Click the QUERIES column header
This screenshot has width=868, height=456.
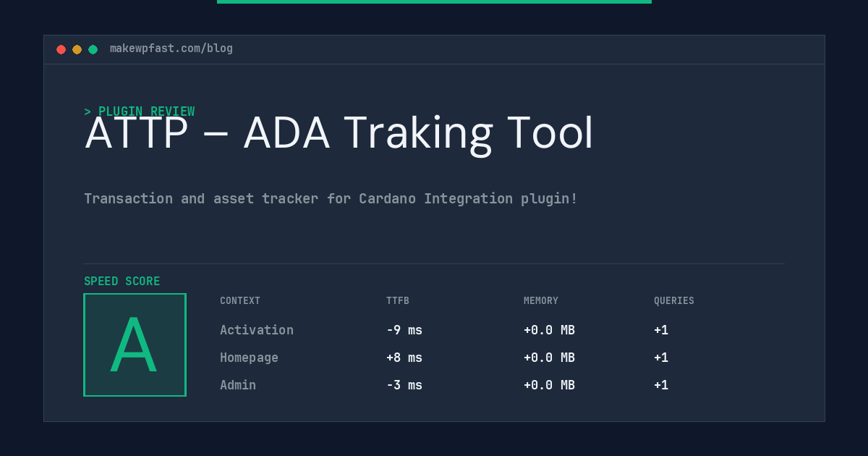coord(674,301)
